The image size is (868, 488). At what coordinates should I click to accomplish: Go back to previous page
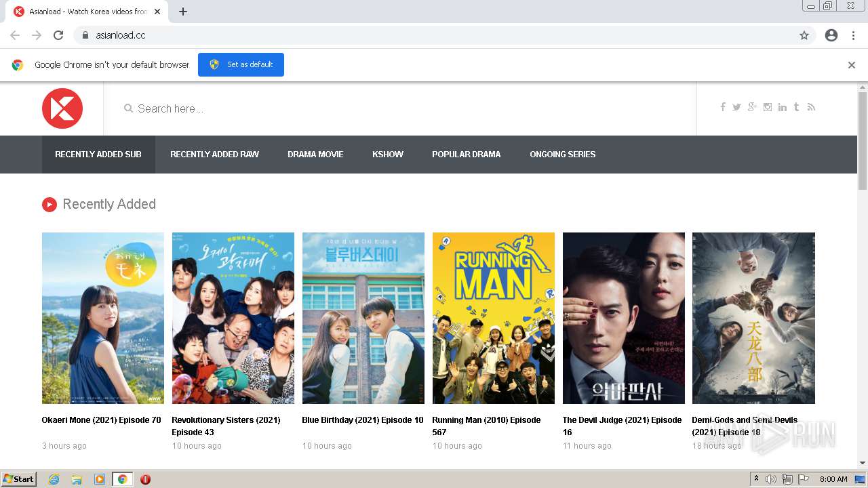[15, 35]
